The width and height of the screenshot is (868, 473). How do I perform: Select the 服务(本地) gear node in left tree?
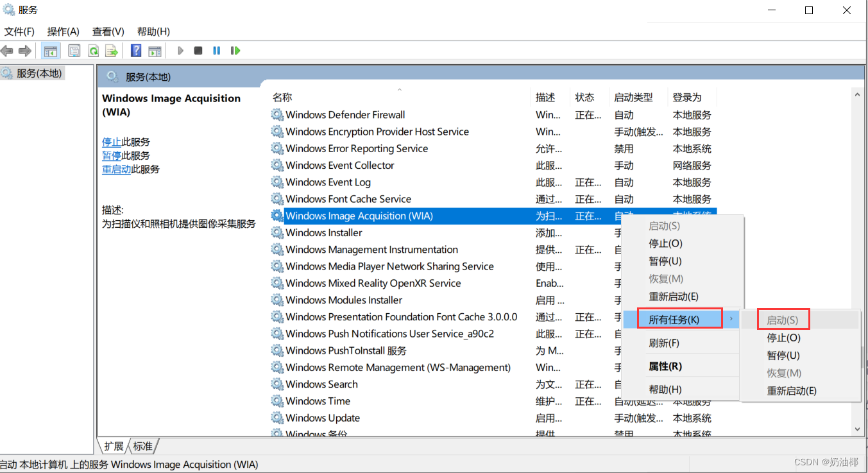(x=32, y=73)
